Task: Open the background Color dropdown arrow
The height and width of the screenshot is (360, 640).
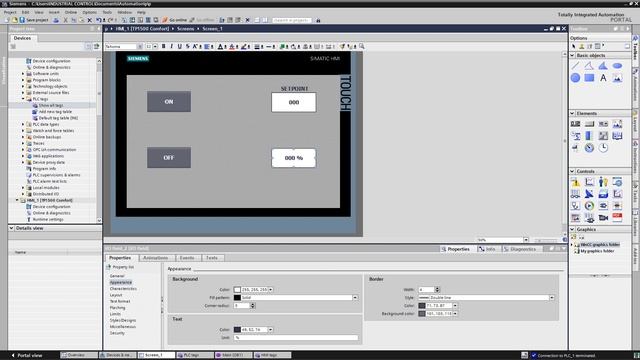Action: coord(271,289)
